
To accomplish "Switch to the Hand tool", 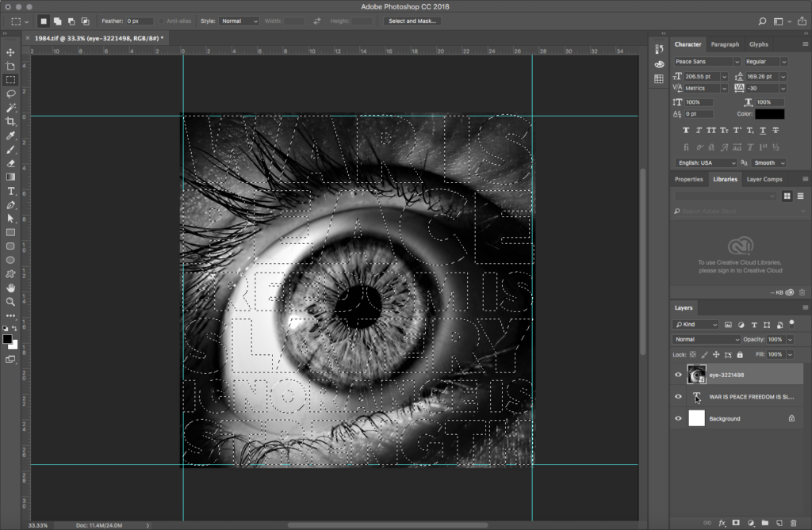I will coord(10,287).
